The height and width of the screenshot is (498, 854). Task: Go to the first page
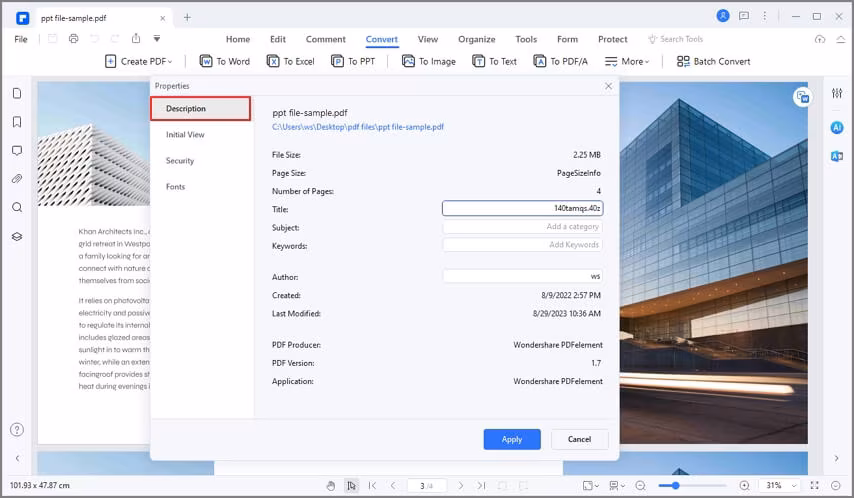(x=373, y=485)
